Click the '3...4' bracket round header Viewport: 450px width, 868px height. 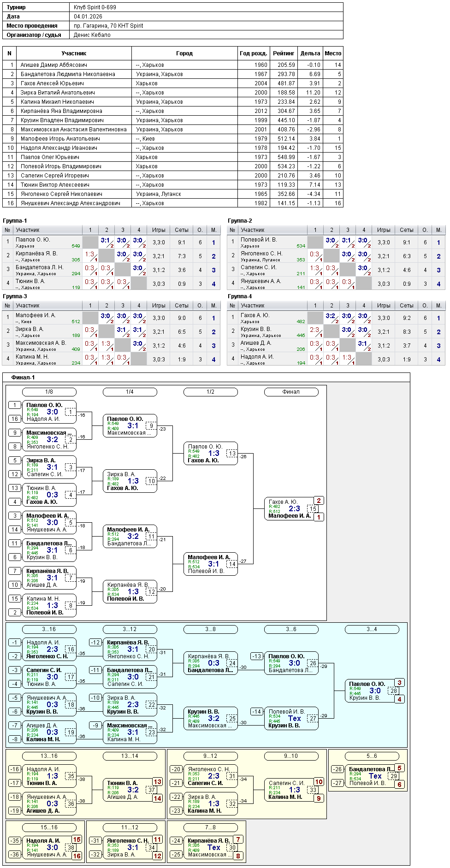click(372, 629)
